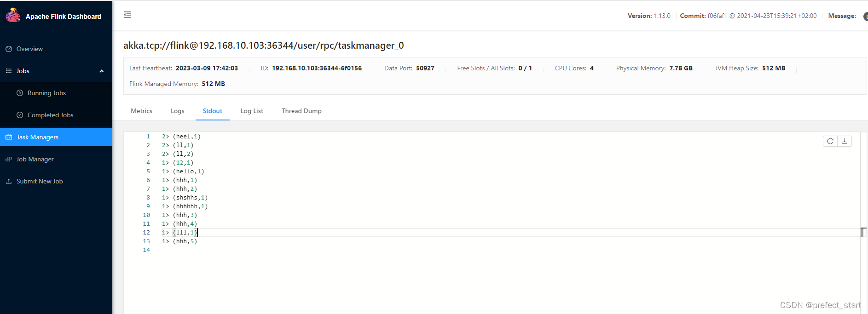Switch to the Metrics tab
Image resolution: width=868 pixels, height=314 pixels.
(x=141, y=111)
